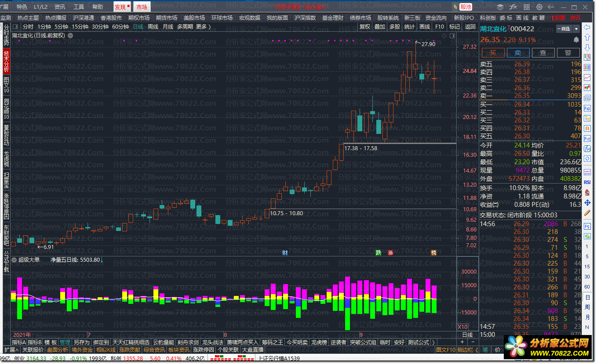Click the blue left arrow sidebar icon

587,28
